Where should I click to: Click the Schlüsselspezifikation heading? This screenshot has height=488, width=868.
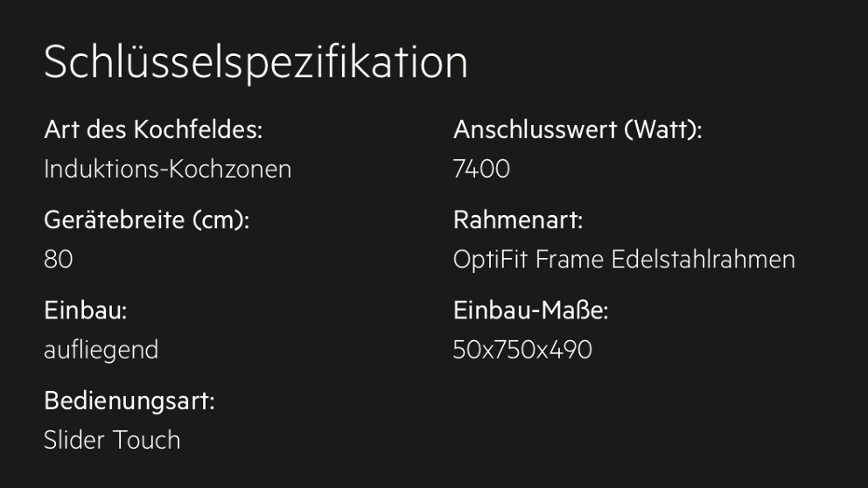click(x=255, y=62)
